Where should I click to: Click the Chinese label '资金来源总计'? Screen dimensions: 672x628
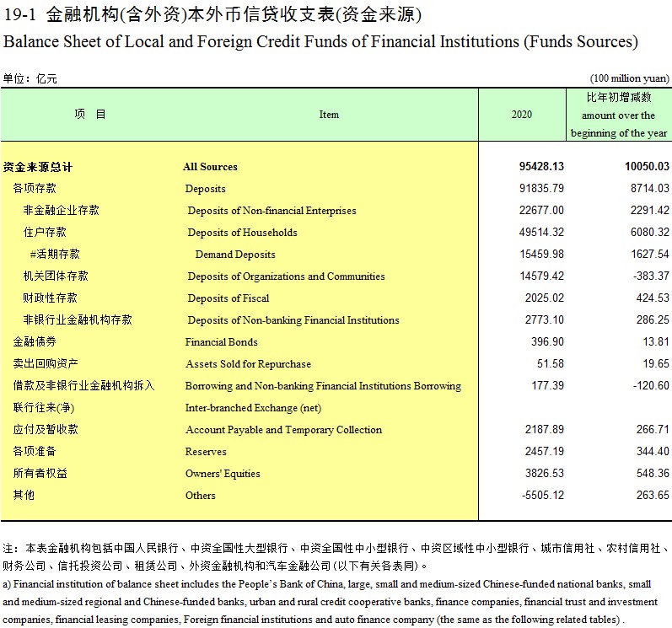pyautogui.click(x=38, y=167)
